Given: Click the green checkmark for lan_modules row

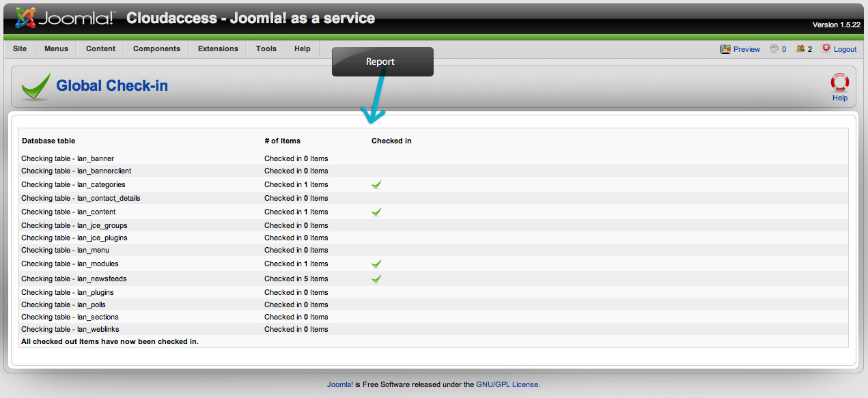Looking at the screenshot, I should pyautogui.click(x=376, y=264).
